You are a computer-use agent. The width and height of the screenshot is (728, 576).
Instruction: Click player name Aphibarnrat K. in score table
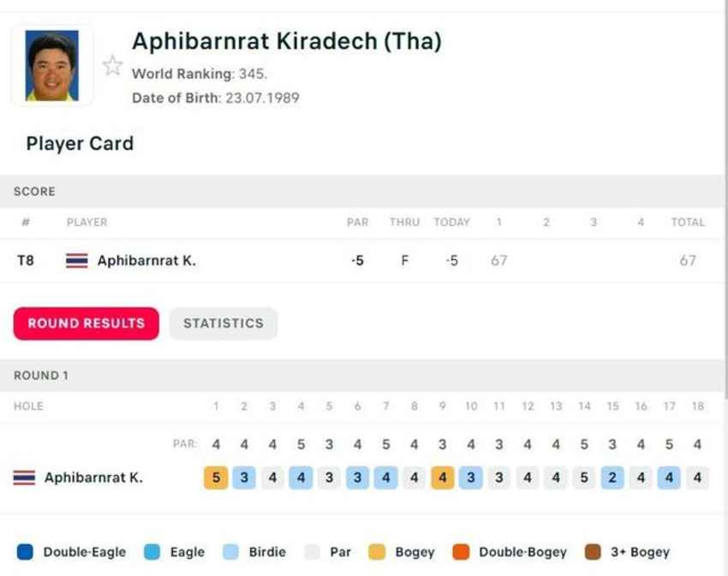[x=146, y=260]
